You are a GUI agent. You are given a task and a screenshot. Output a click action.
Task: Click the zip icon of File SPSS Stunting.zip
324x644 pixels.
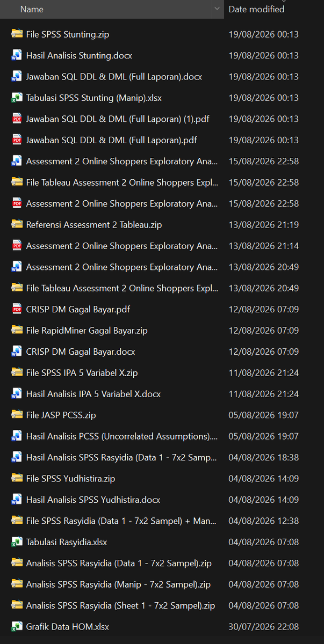(x=17, y=34)
